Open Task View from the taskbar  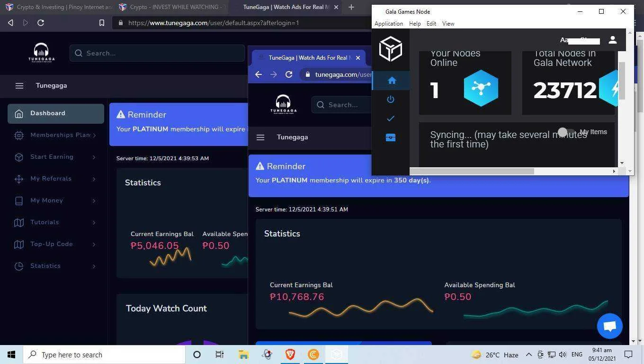(220, 355)
